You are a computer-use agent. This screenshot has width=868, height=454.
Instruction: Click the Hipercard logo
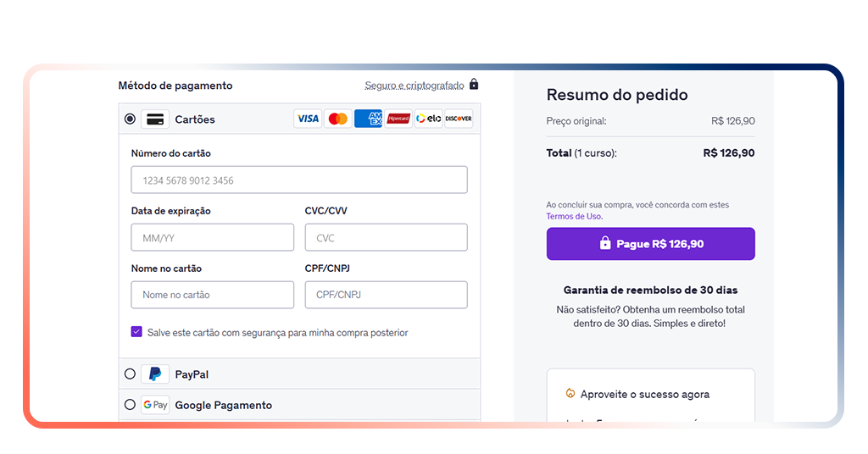(x=398, y=119)
